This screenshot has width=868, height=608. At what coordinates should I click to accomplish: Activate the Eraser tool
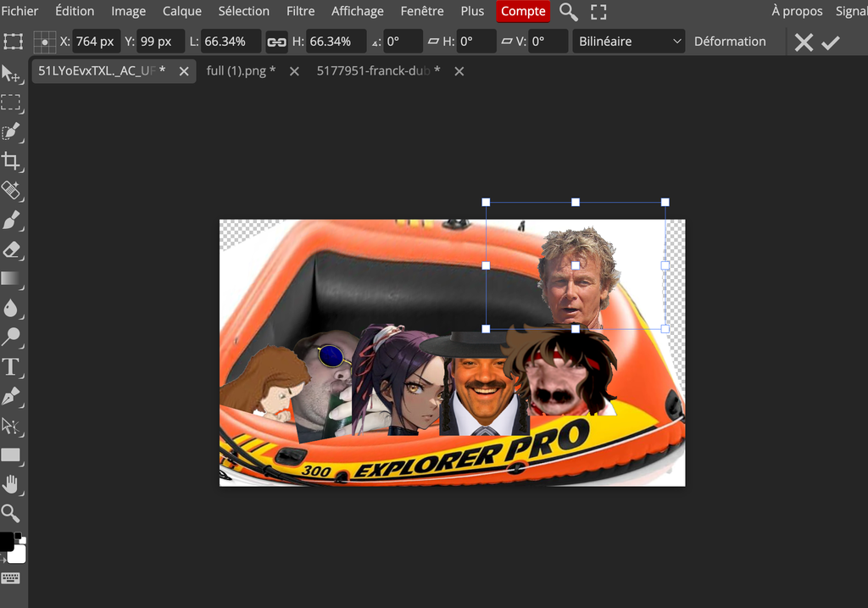pos(11,250)
